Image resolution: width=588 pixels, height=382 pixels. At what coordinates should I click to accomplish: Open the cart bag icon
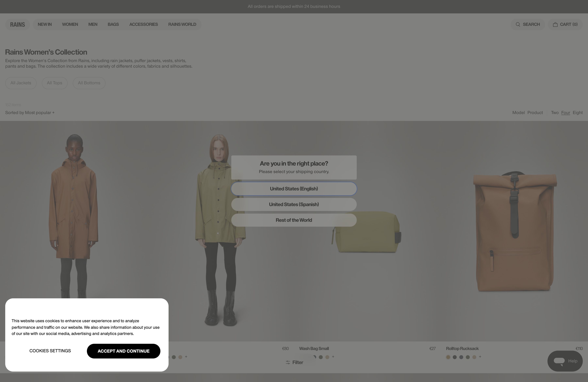click(x=555, y=25)
